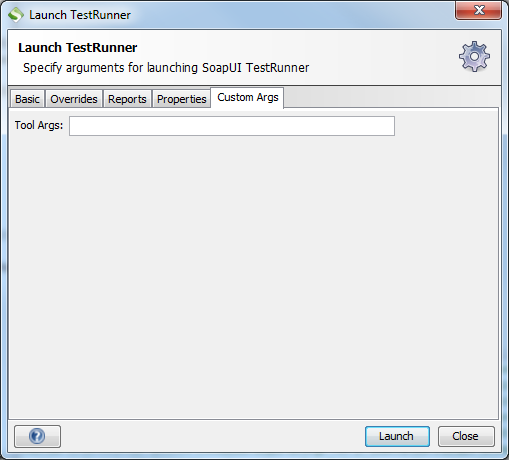Click the gear icon in the header
The height and width of the screenshot is (460, 509).
[x=474, y=56]
